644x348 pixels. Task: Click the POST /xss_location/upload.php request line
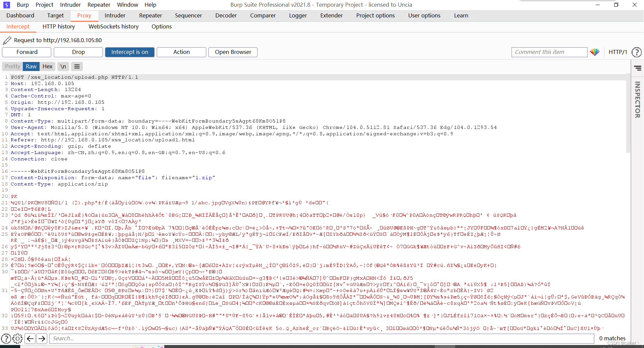pyautogui.click(x=74, y=77)
